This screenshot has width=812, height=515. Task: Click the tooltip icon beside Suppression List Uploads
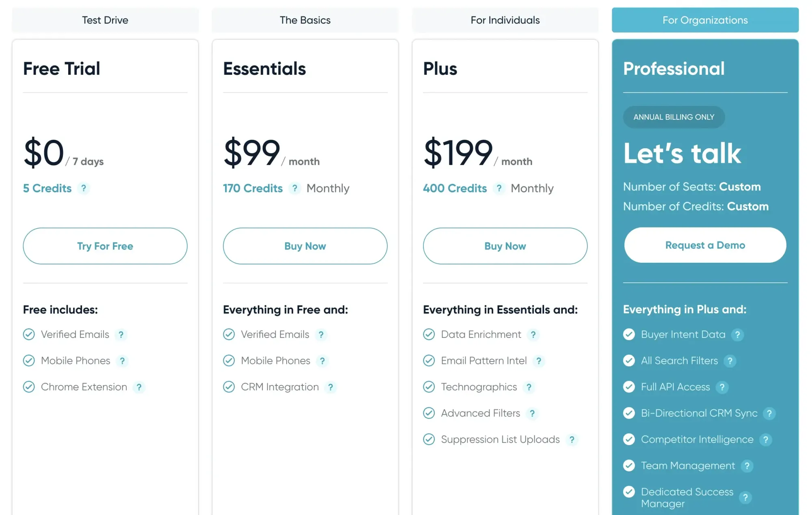[572, 439]
